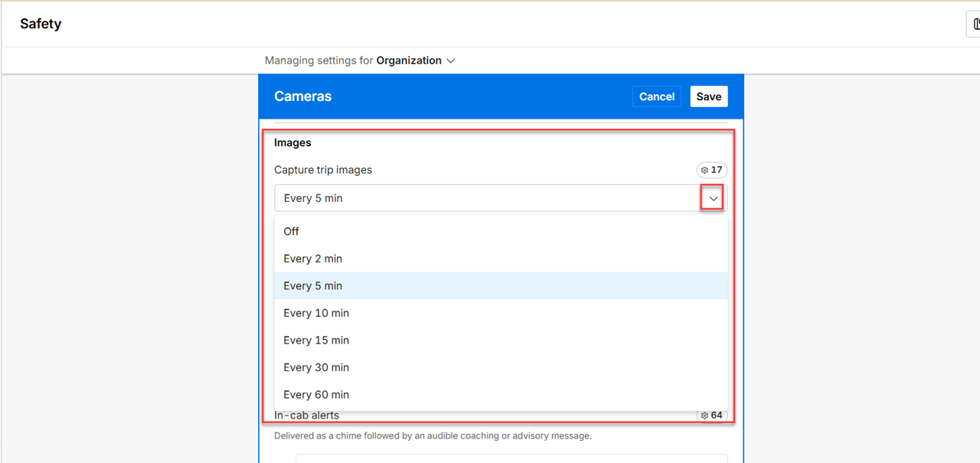This screenshot has width=980, height=463.
Task: Click the box below the in-cab alerts description
Action: [511, 458]
